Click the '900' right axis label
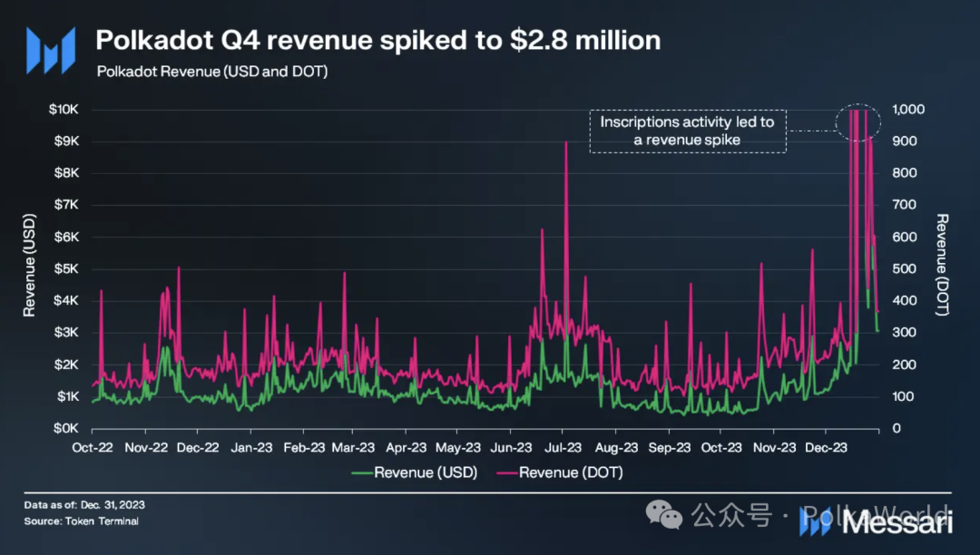 click(x=905, y=141)
